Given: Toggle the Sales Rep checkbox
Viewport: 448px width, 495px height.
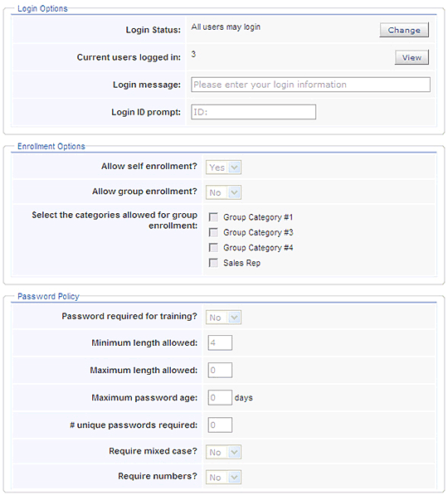Looking at the screenshot, I should (x=213, y=263).
